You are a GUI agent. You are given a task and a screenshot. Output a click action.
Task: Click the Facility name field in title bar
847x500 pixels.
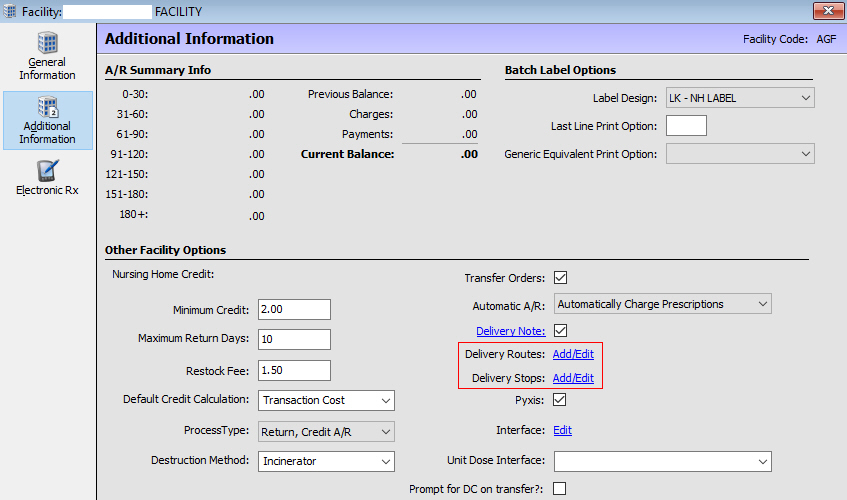pos(107,12)
